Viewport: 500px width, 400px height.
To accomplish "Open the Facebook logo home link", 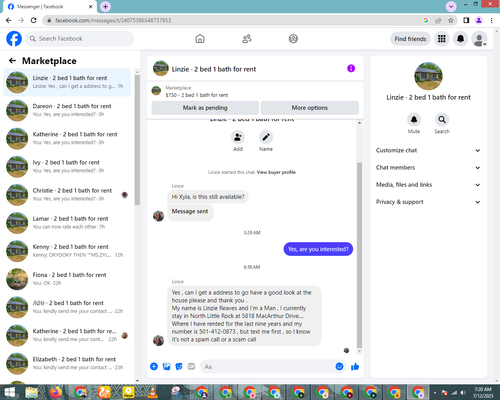I will click(x=14, y=39).
